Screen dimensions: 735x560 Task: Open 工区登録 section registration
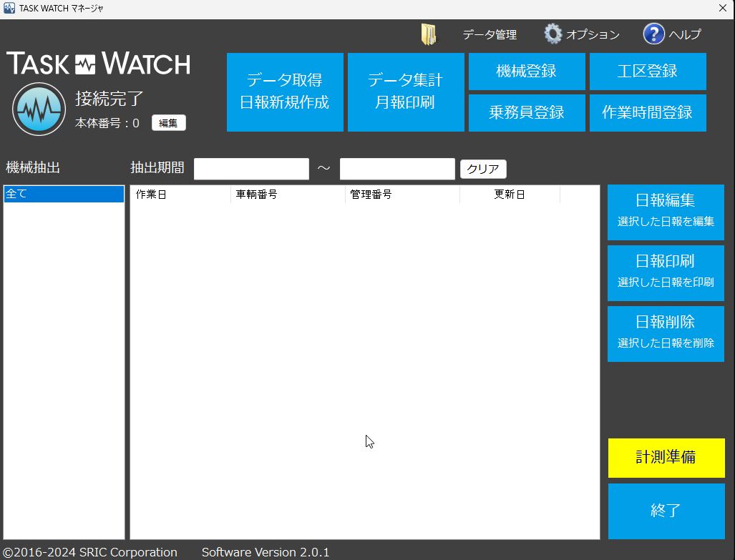tap(647, 72)
